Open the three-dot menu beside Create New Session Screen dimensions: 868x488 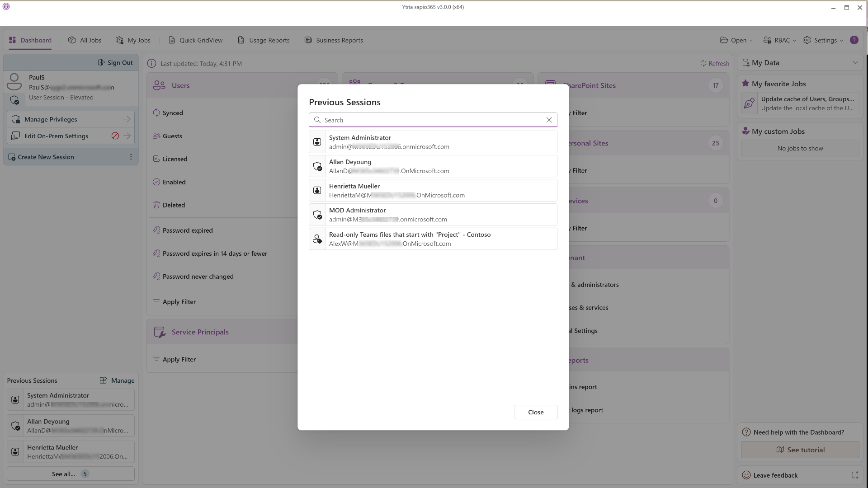click(131, 157)
